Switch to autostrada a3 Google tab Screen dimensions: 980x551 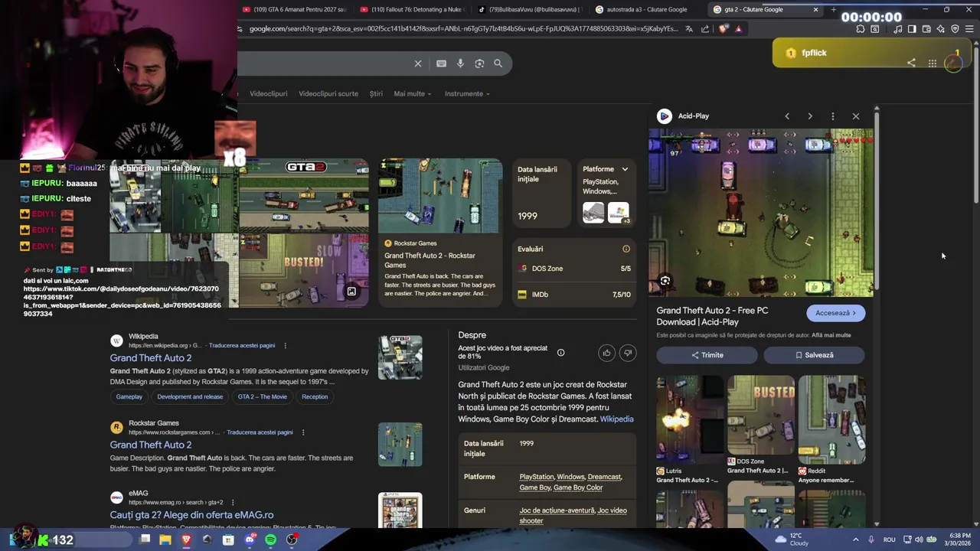(x=647, y=9)
